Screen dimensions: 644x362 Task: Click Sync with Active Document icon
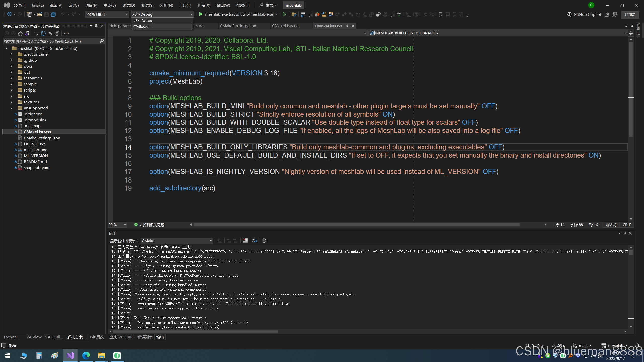(36, 33)
